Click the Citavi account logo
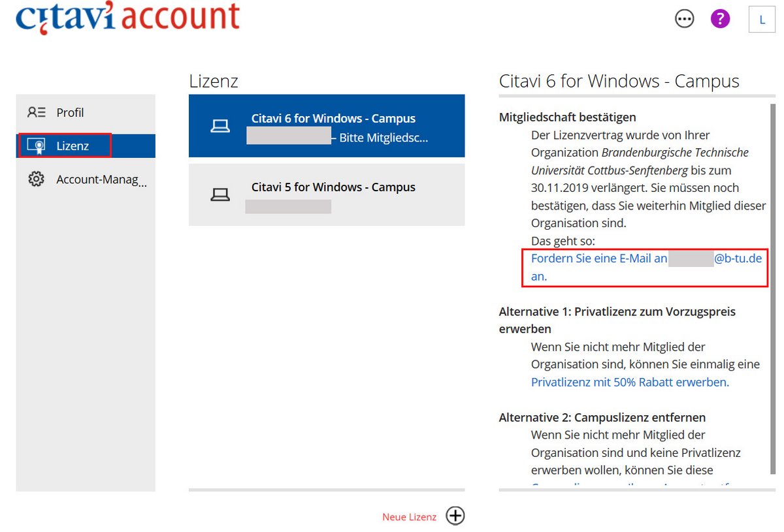 [x=128, y=18]
